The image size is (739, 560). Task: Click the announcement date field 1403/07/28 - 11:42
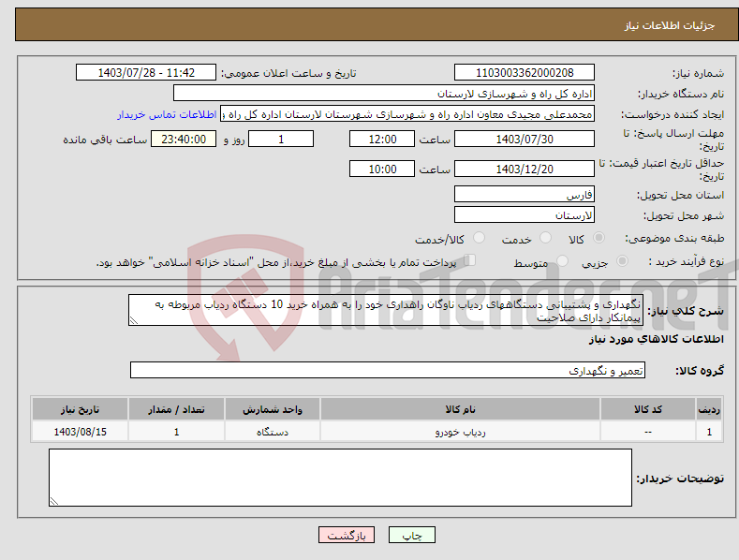146,73
